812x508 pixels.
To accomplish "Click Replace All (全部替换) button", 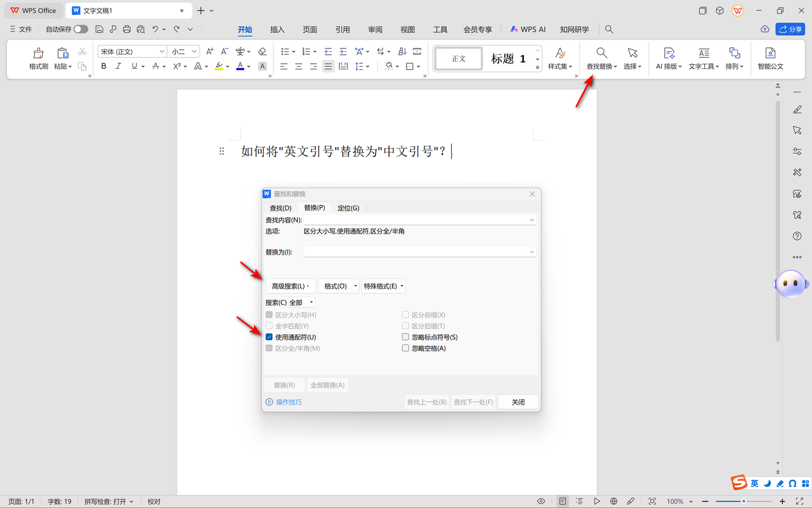I will pos(328,385).
